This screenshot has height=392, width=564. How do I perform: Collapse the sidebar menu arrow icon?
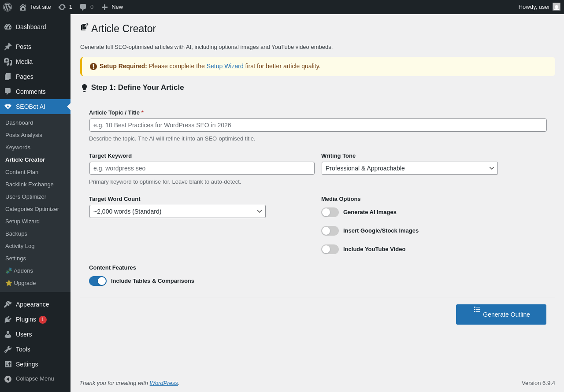(x=8, y=379)
